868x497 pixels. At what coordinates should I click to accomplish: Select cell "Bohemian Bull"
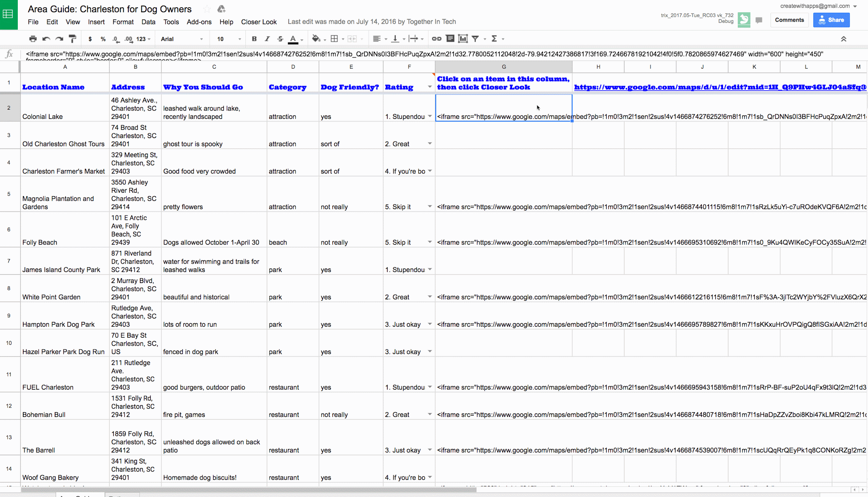pyautogui.click(x=64, y=406)
